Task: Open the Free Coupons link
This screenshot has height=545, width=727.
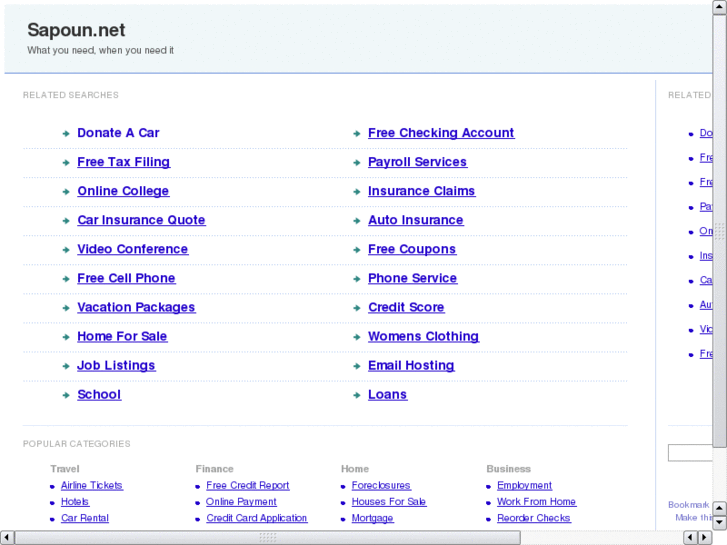Action: point(412,249)
